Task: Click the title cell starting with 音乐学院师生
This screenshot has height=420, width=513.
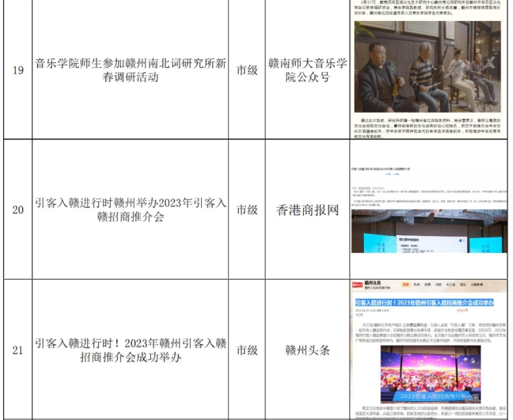Action: [131, 70]
